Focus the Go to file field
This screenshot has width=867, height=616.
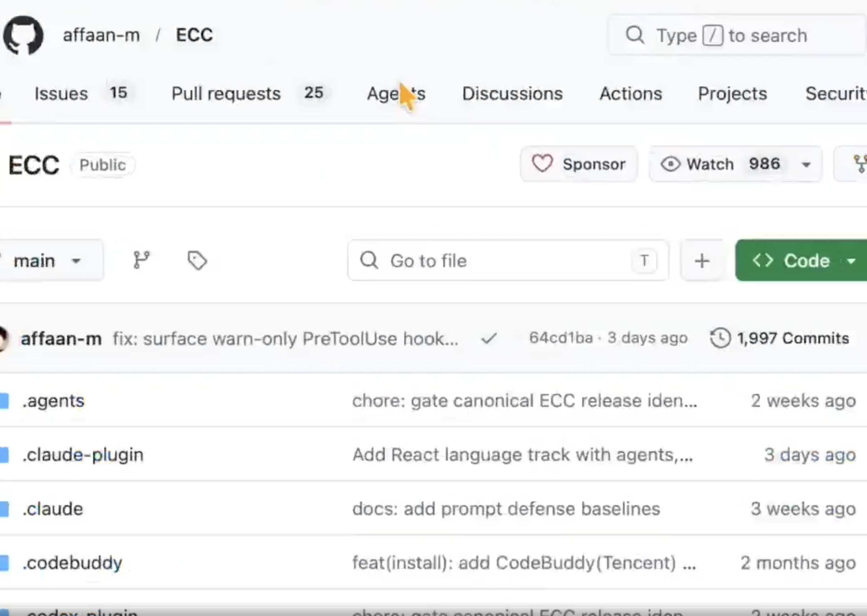point(508,261)
